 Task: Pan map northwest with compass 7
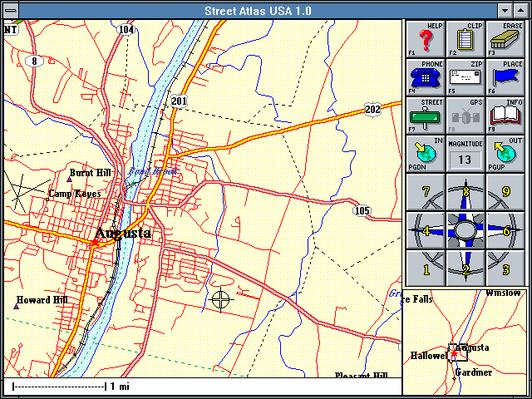tap(425, 192)
